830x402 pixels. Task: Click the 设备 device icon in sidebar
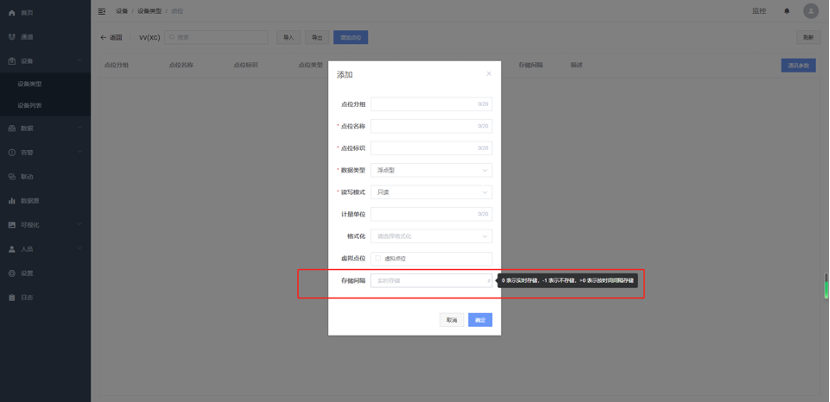(12, 61)
